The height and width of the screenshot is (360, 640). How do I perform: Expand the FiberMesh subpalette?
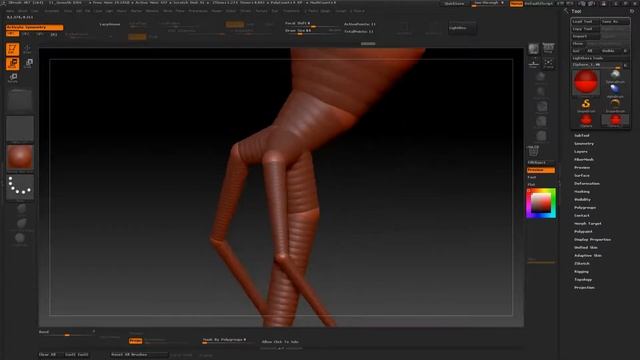(x=584, y=160)
